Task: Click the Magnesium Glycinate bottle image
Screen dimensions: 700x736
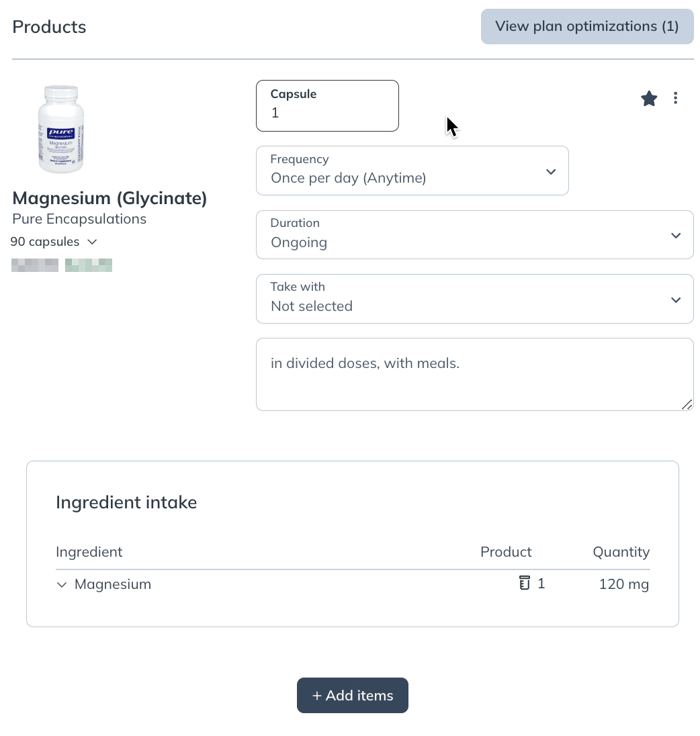Action: pyautogui.click(x=60, y=129)
